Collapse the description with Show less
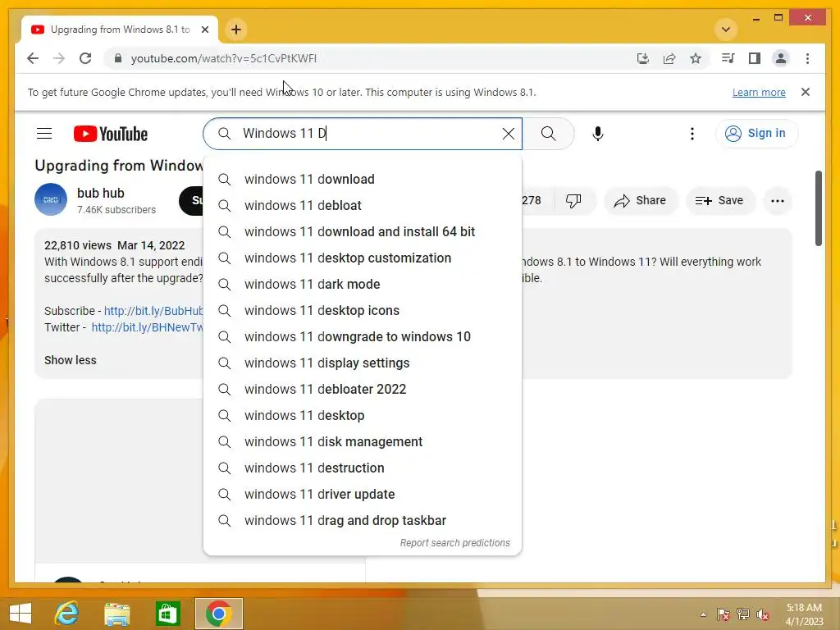Screen dimensions: 840x630 coord(71,360)
